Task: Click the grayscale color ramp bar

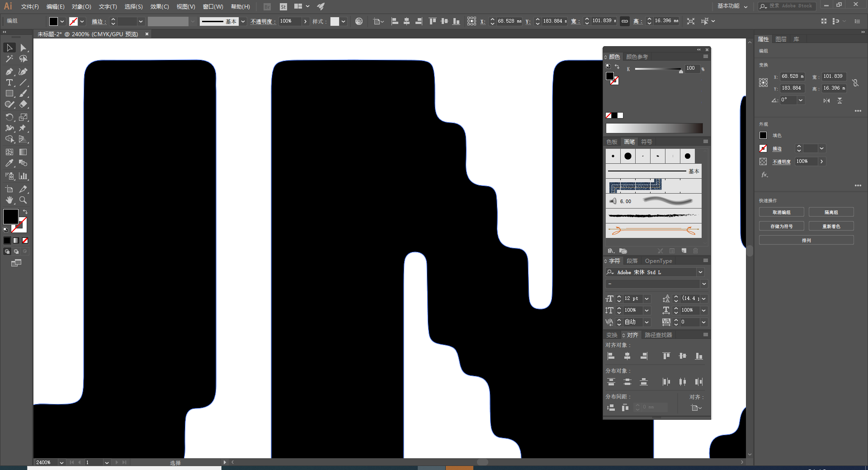Action: [654, 128]
